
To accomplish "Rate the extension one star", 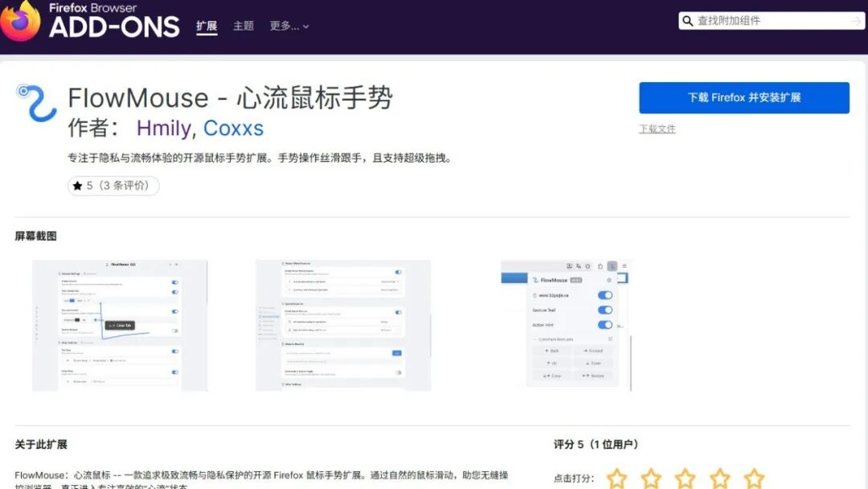I will tap(616, 479).
